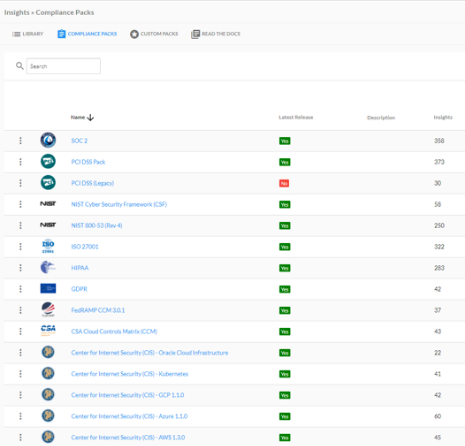
Task: Open CIS AWS 1.3.0 link
Action: (x=128, y=437)
